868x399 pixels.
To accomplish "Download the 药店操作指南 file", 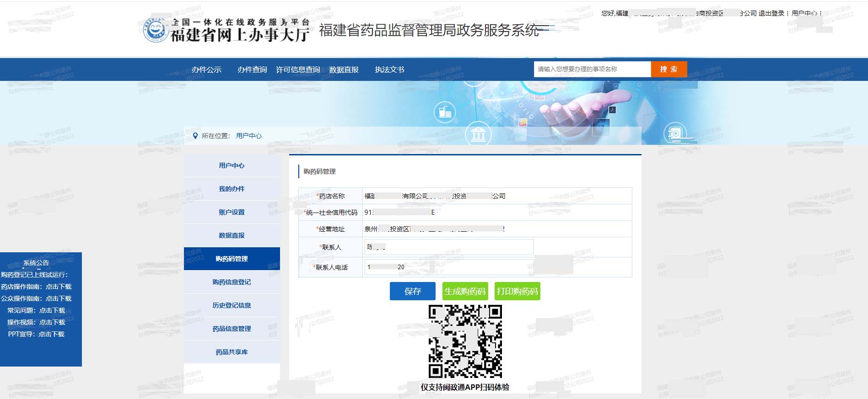I will click(59, 287).
